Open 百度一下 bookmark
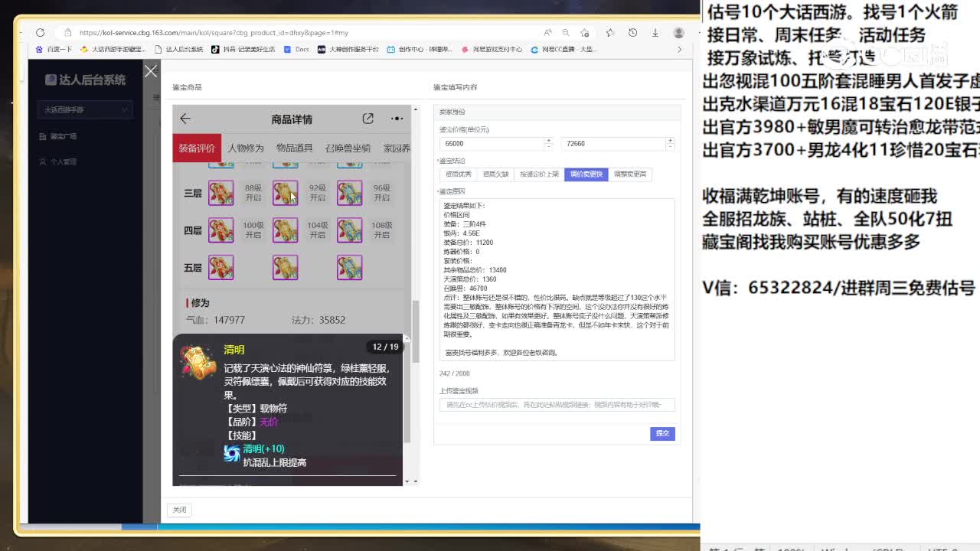This screenshot has height=551, width=980. 54,49
